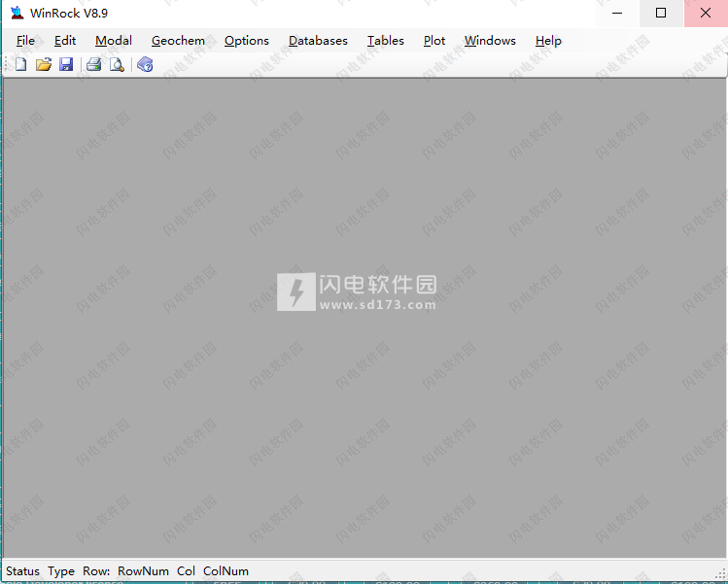
Task: Open the Windows menu
Action: (x=490, y=41)
